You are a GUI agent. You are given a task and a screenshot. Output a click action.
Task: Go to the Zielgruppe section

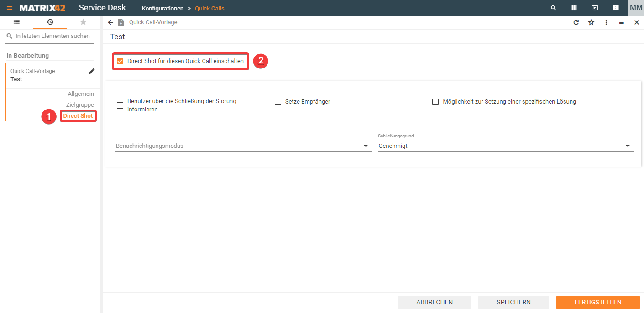tap(80, 104)
